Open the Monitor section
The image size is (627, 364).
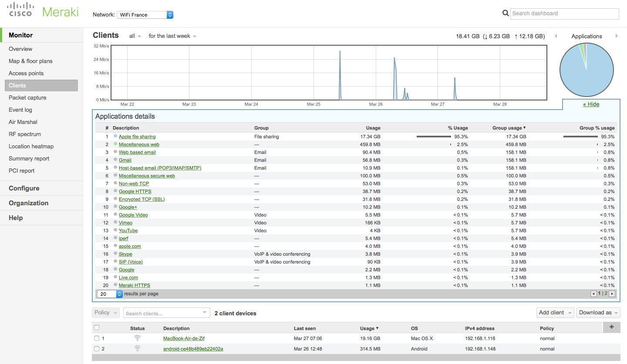[20, 35]
